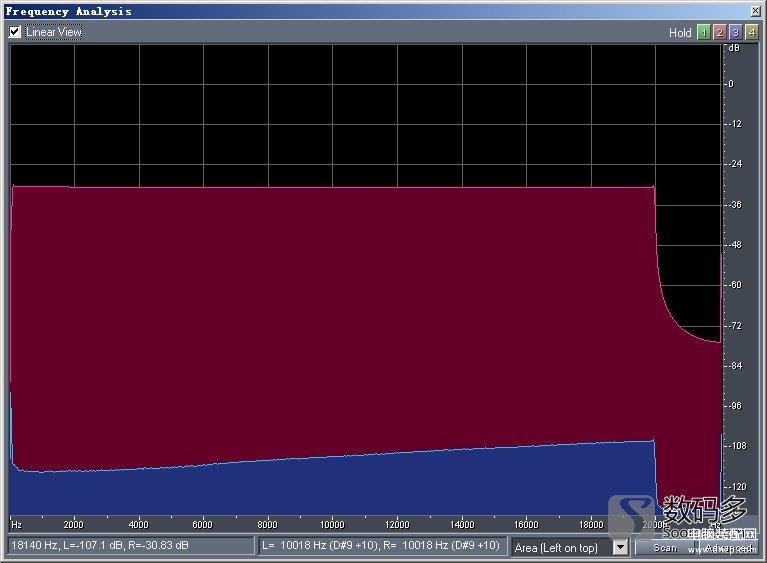Click the -108 dB scale label
Image resolution: width=767 pixels, height=563 pixels.
pyautogui.click(x=737, y=446)
